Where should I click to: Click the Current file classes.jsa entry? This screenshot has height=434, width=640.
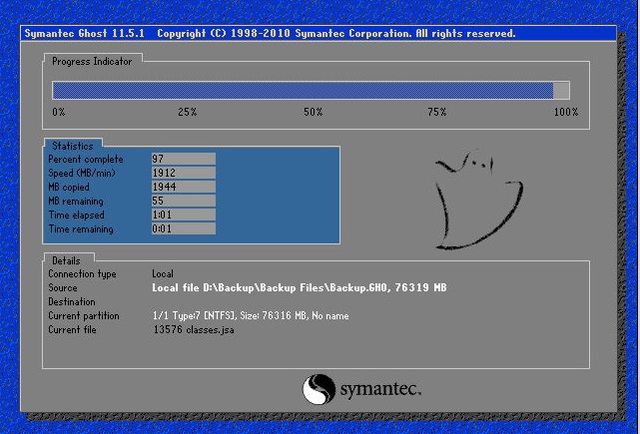194,329
